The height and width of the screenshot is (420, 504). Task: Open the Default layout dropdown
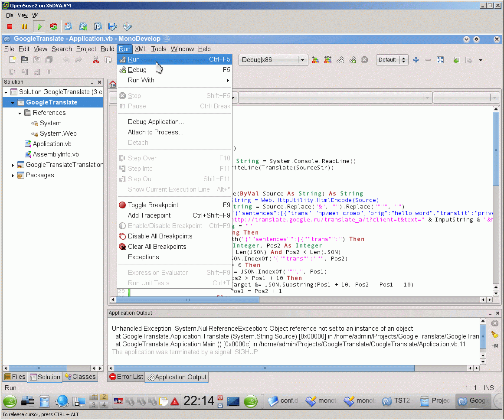(392, 60)
